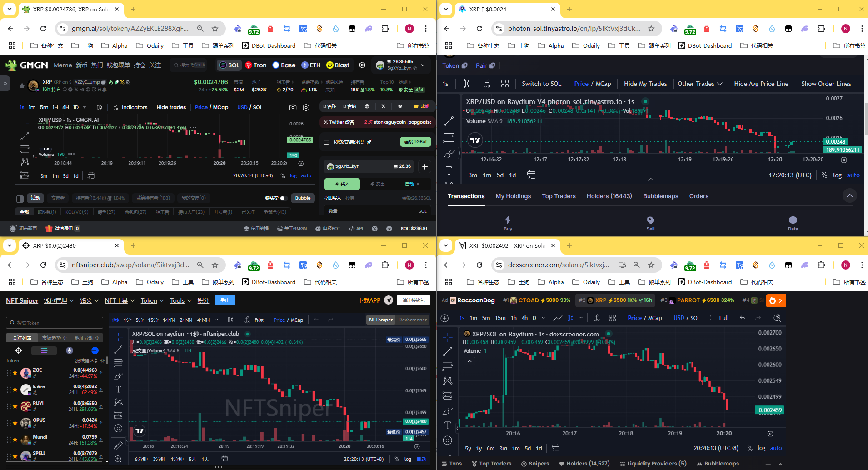Click CTOAD trending token in DexScreener
Image resolution: width=868 pixels, height=470 pixels.
(x=536, y=300)
